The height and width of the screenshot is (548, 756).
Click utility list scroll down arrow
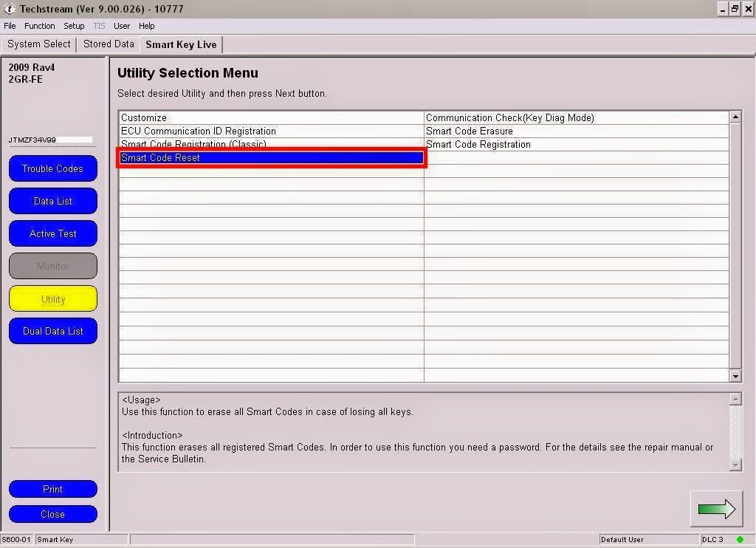pos(735,376)
